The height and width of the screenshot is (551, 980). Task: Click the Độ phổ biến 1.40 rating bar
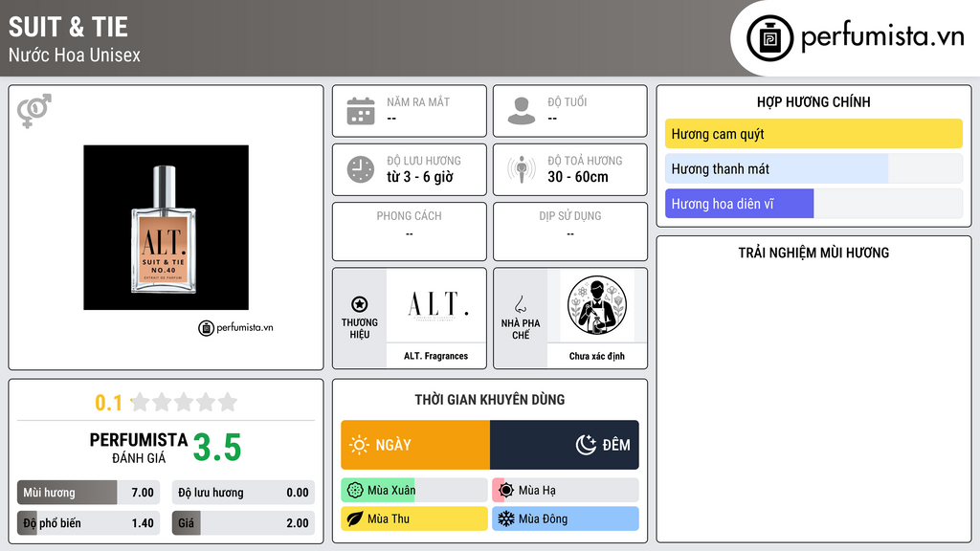[89, 523]
